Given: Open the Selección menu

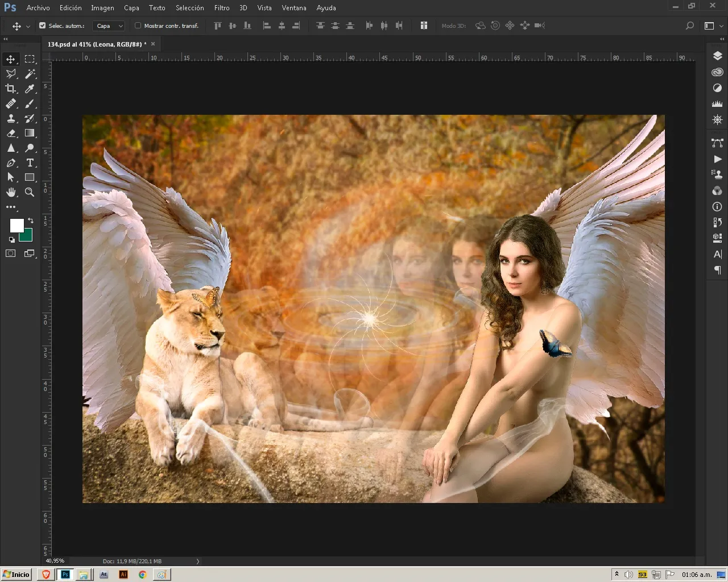Looking at the screenshot, I should click(190, 8).
